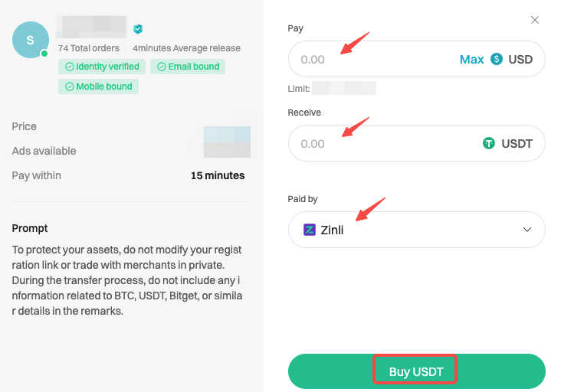561x392 pixels.
Task: Click the verified shield badge icon
Action: (138, 29)
